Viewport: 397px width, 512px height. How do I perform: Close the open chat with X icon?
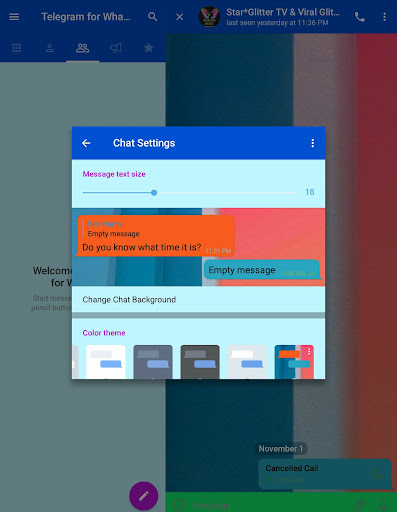[179, 17]
